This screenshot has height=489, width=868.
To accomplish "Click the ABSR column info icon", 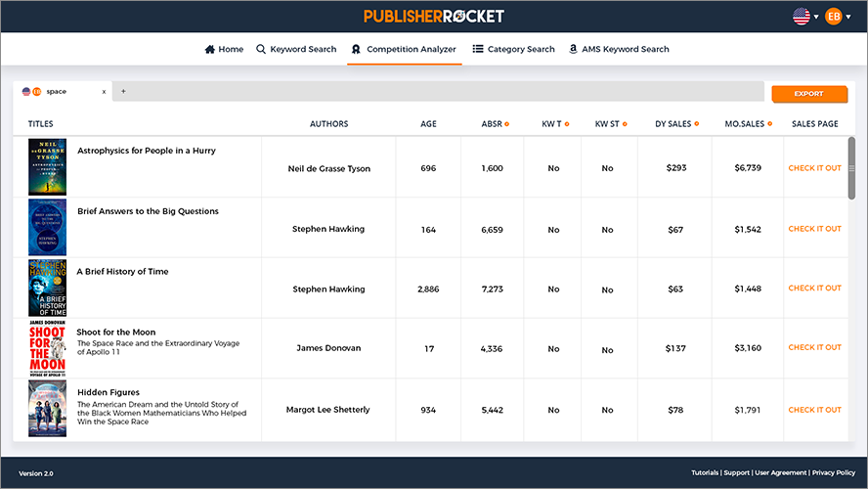I will pos(506,124).
